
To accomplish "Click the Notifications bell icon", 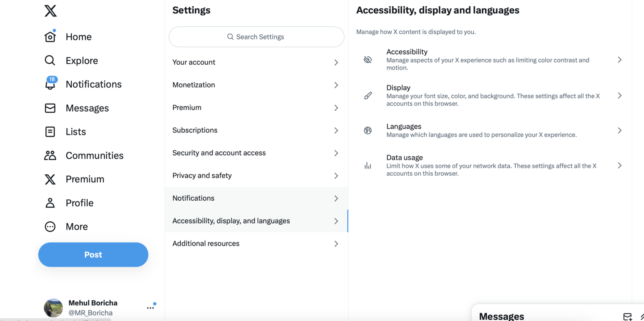I will click(50, 84).
